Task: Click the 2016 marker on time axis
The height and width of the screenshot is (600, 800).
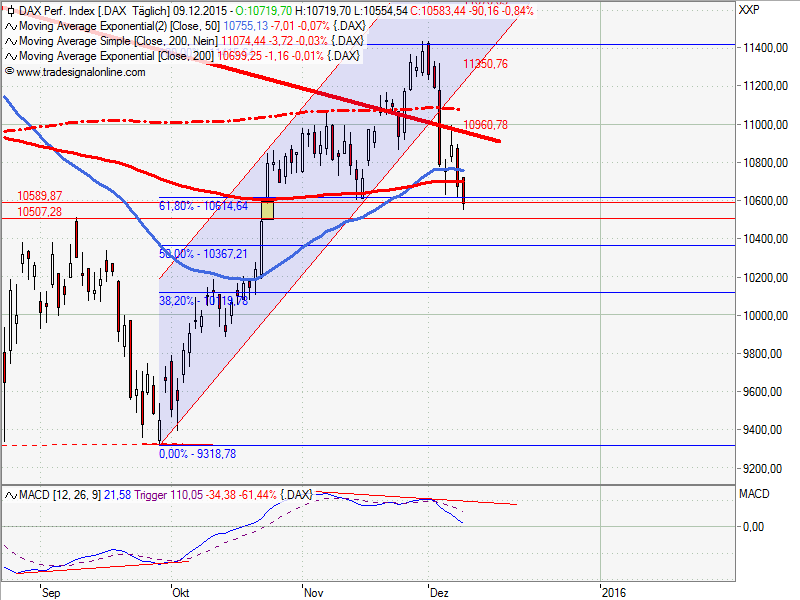Action: pyautogui.click(x=613, y=591)
